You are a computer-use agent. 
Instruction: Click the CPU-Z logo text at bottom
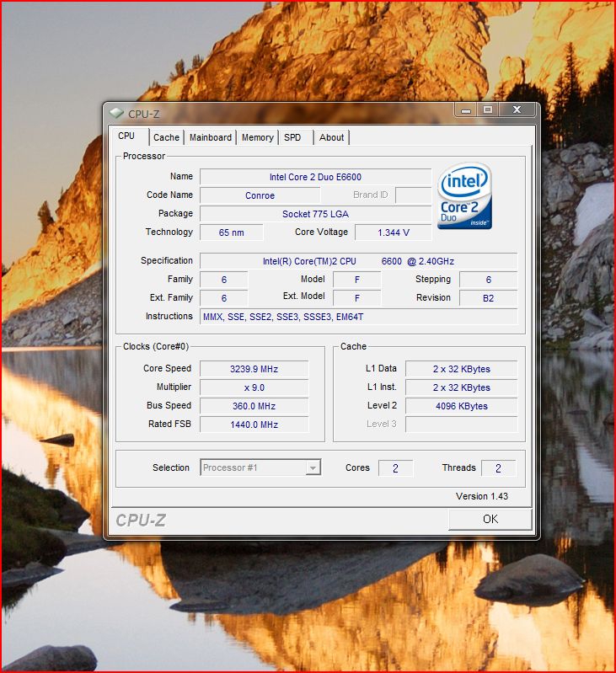[x=141, y=521]
